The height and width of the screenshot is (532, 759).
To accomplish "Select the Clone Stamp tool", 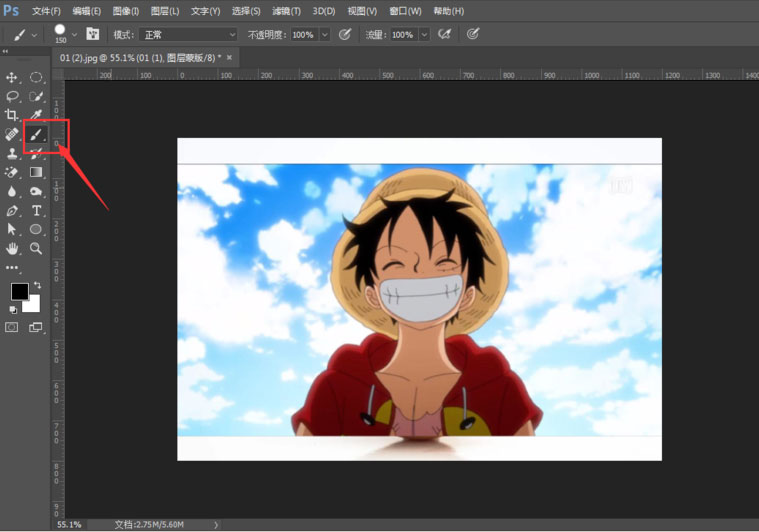I will [12, 153].
